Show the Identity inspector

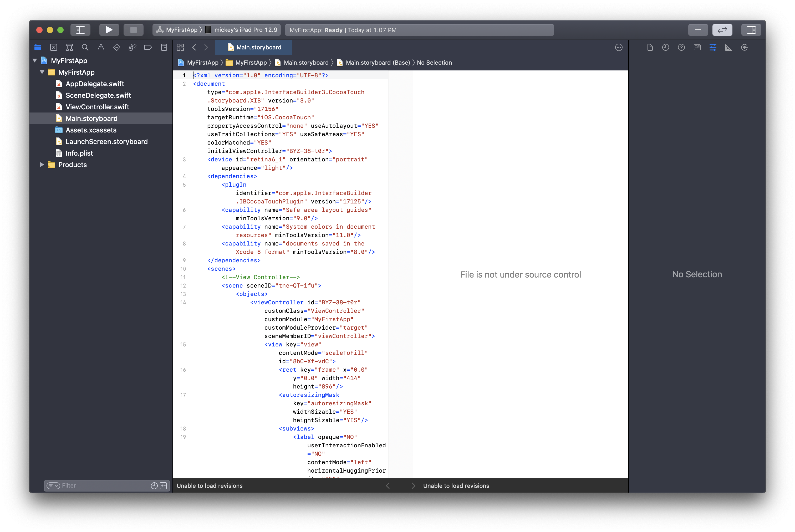coord(697,48)
